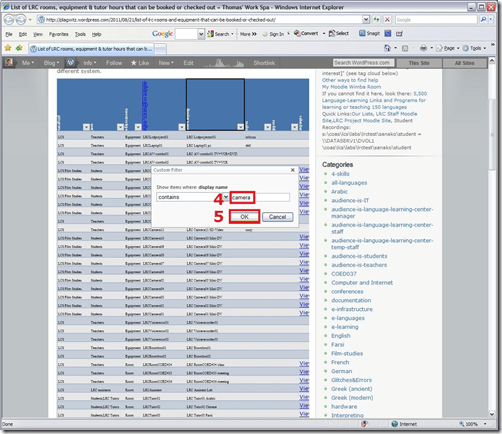The width and height of the screenshot is (502, 434).
Task: Open the Blog menu in WordPress bar
Action: click(51, 63)
